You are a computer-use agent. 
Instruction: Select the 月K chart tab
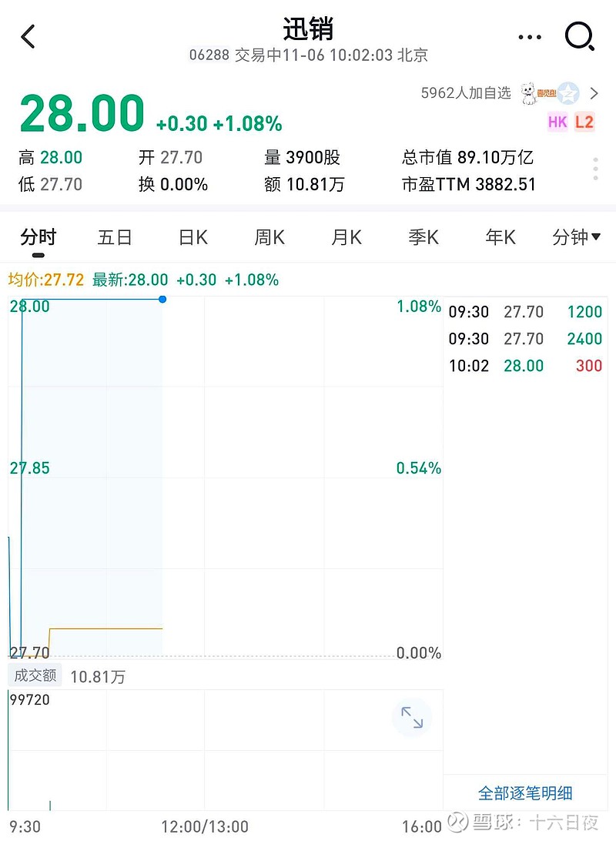[x=346, y=237]
